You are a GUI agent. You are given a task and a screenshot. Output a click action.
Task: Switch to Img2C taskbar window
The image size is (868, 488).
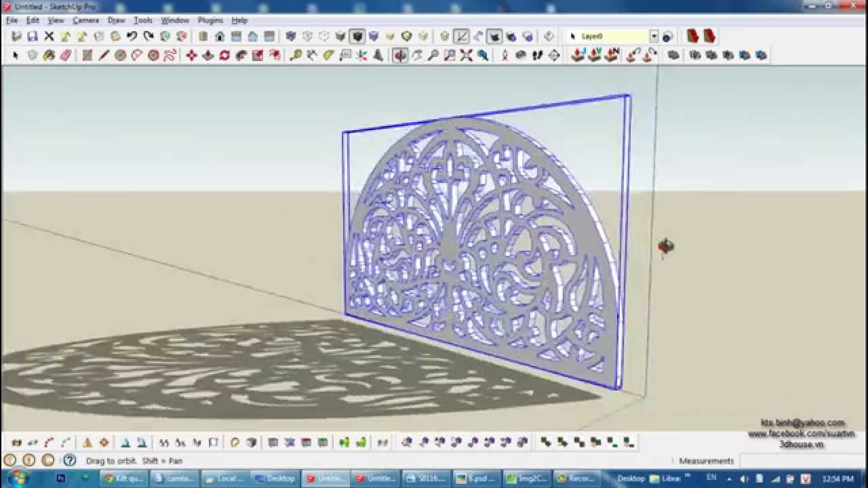[527, 478]
